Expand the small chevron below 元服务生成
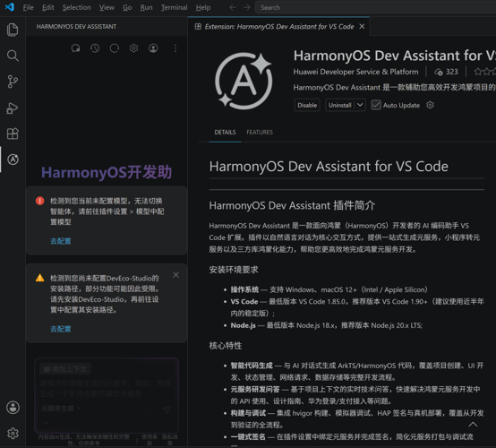 pyautogui.click(x=46, y=423)
